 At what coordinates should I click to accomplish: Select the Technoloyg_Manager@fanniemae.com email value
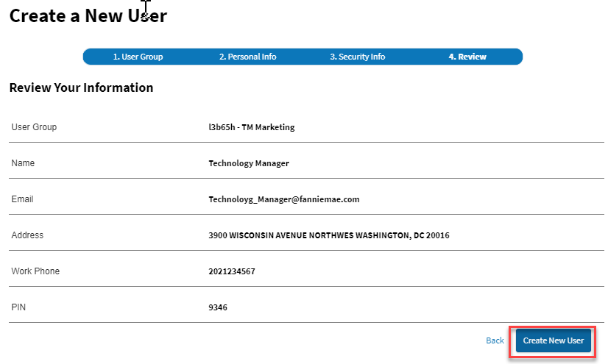coord(284,199)
